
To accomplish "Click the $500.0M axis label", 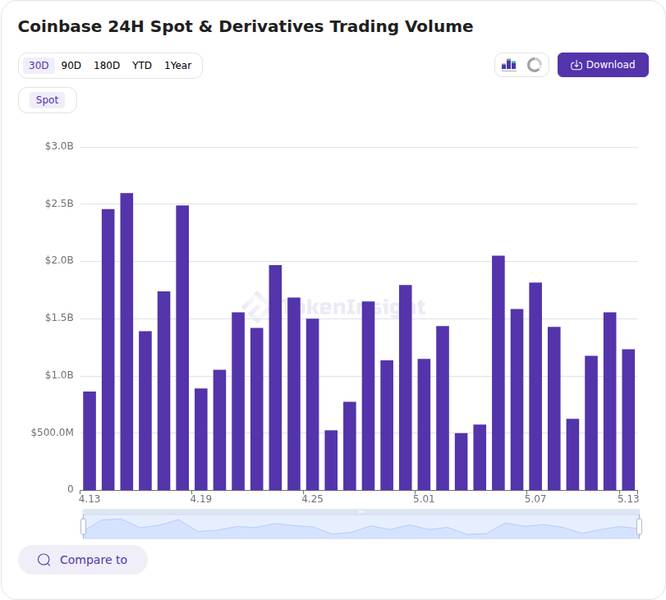I will pos(52,433).
